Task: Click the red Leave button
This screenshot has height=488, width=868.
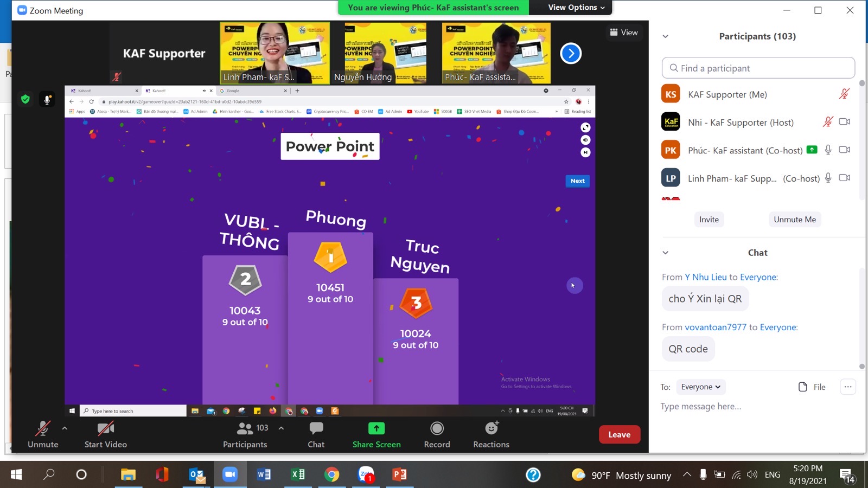Action: pos(620,434)
